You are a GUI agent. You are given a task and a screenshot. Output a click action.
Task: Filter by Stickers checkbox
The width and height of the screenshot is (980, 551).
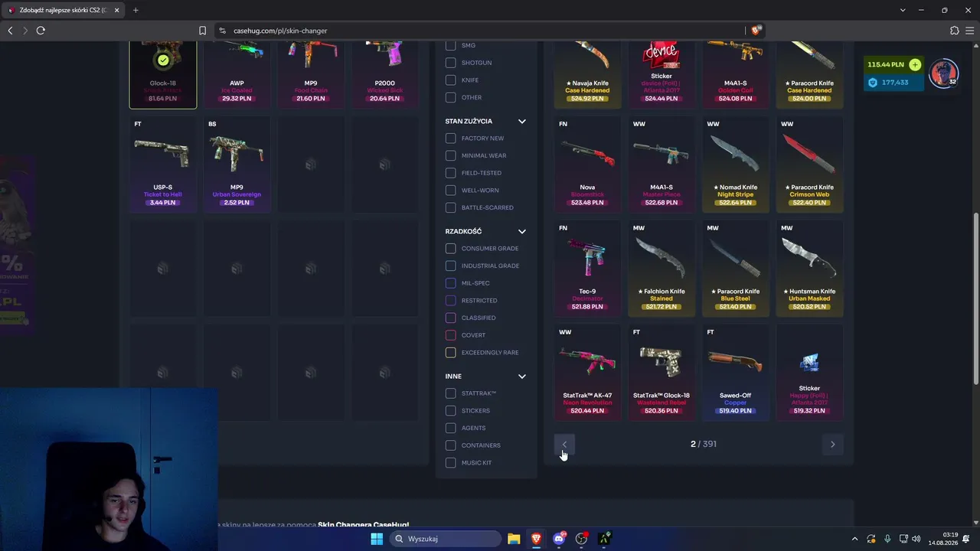pyautogui.click(x=450, y=411)
